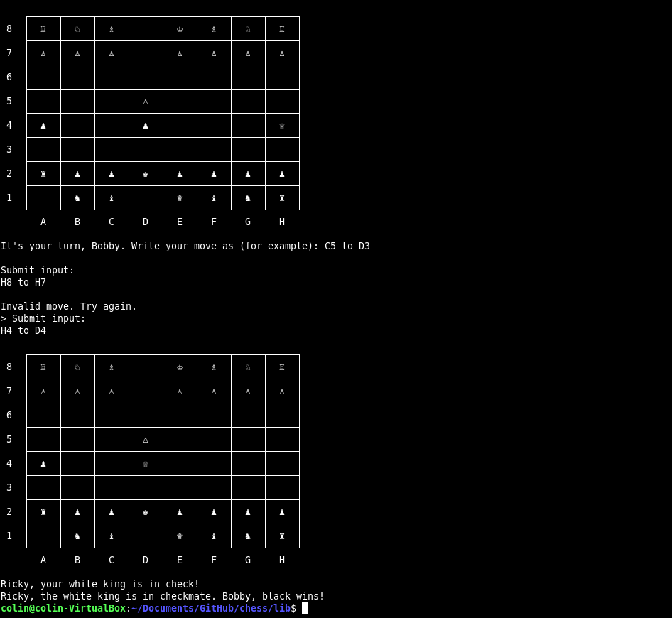Select the white king on E8

[180, 367]
